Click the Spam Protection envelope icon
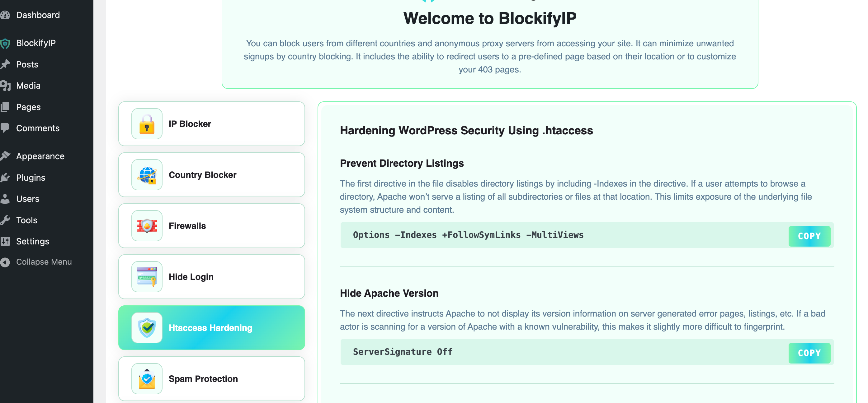This screenshot has height=403, width=868. coord(147,379)
